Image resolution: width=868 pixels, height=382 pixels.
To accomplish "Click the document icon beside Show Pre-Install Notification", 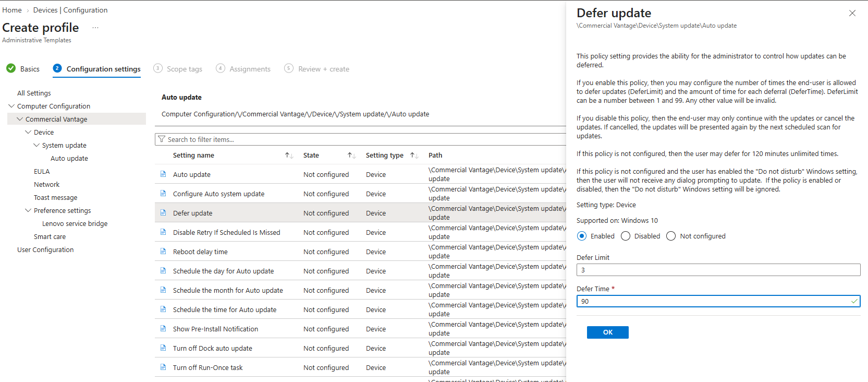I will click(163, 329).
